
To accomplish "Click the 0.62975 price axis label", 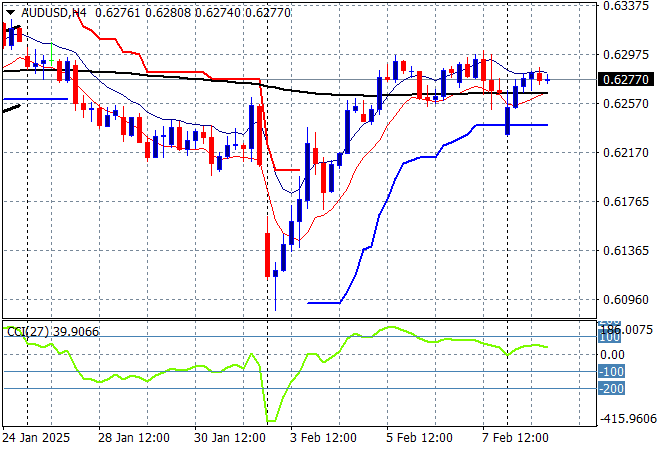I will click(626, 55).
